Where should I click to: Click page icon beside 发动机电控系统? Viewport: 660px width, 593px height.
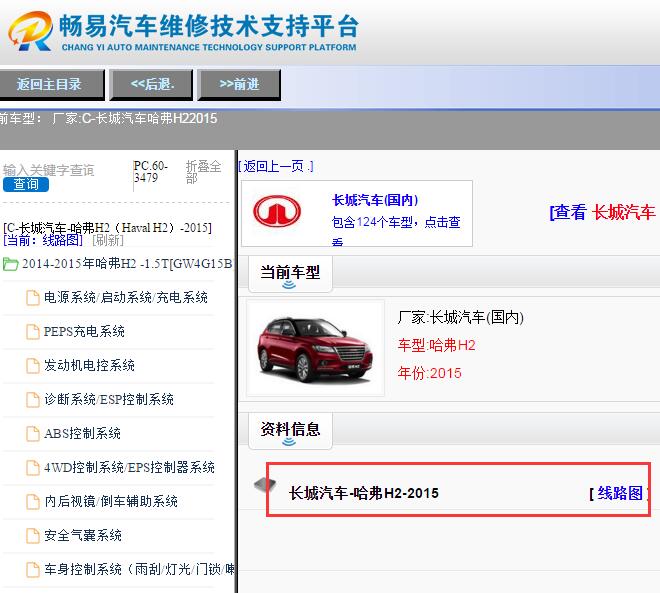pos(33,366)
